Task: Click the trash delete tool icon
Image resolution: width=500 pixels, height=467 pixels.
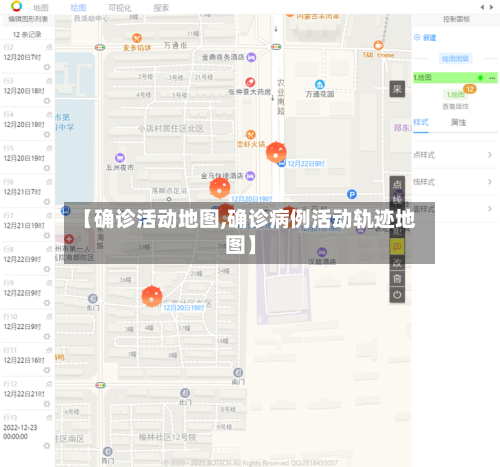Action: coord(397,279)
